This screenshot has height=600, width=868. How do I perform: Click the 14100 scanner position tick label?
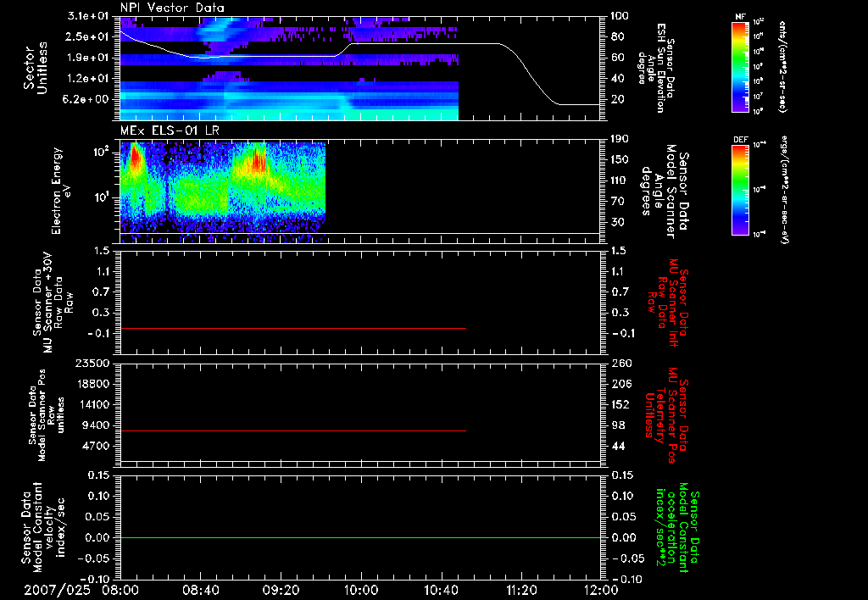click(x=95, y=404)
